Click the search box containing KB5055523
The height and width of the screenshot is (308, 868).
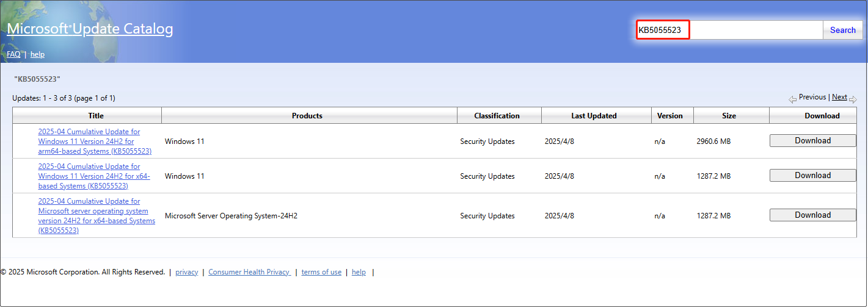click(x=729, y=30)
